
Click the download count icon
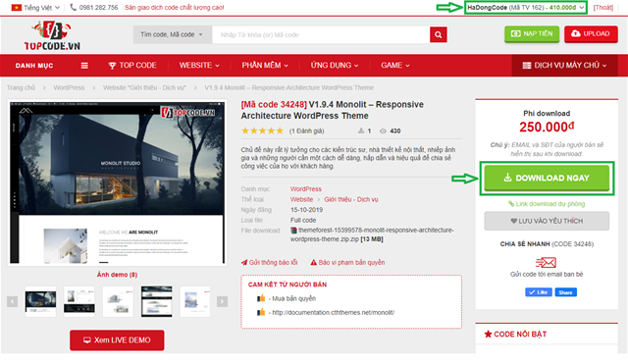(361, 130)
